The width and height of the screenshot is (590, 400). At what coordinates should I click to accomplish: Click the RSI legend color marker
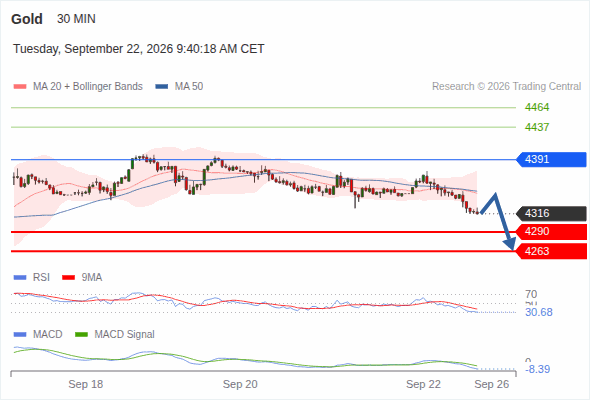[x=20, y=278]
